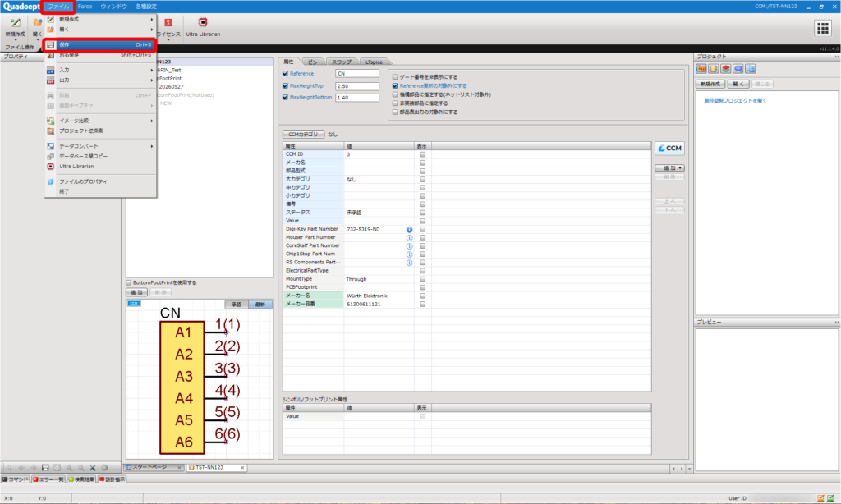Select the layered stack icon in Project panel
The image size is (841, 504).
coord(726,69)
